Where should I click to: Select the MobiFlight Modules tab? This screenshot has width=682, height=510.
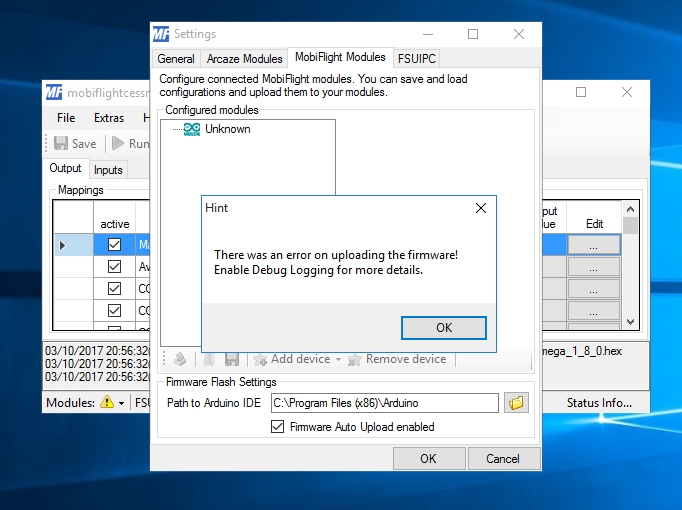tap(340, 57)
